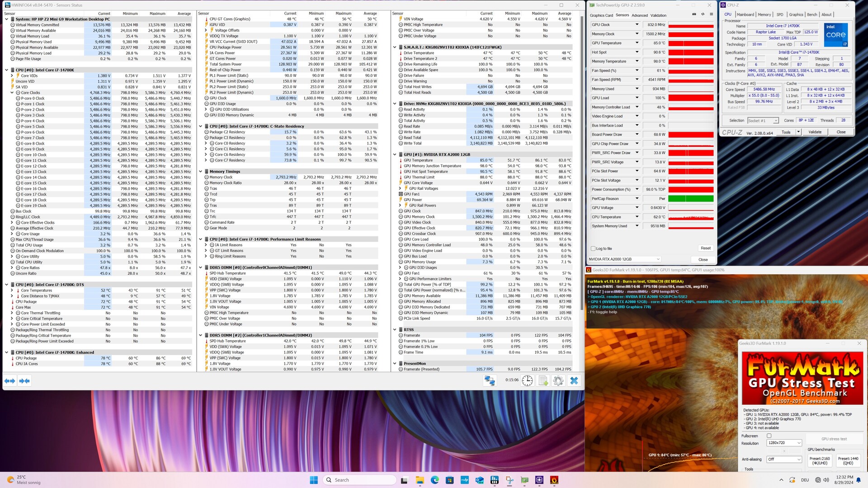Screen dimensions: 868x488
Task: Click GPU-Z screenshot camera icon
Action: click(x=694, y=14)
